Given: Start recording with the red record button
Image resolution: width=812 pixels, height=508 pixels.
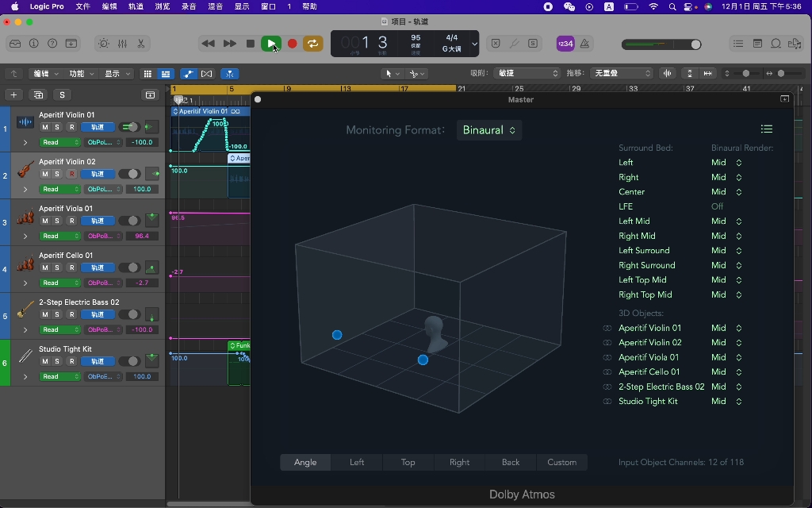Looking at the screenshot, I should click(292, 44).
